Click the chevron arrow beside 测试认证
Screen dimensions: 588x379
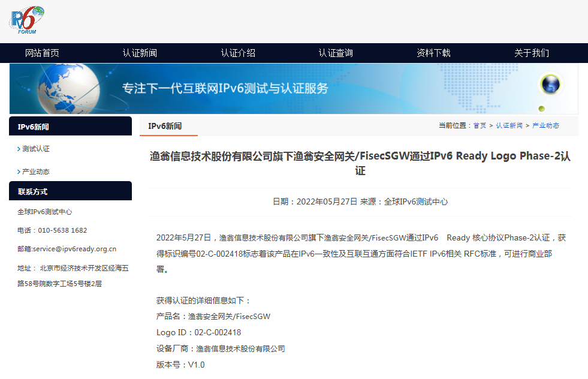tap(19, 149)
